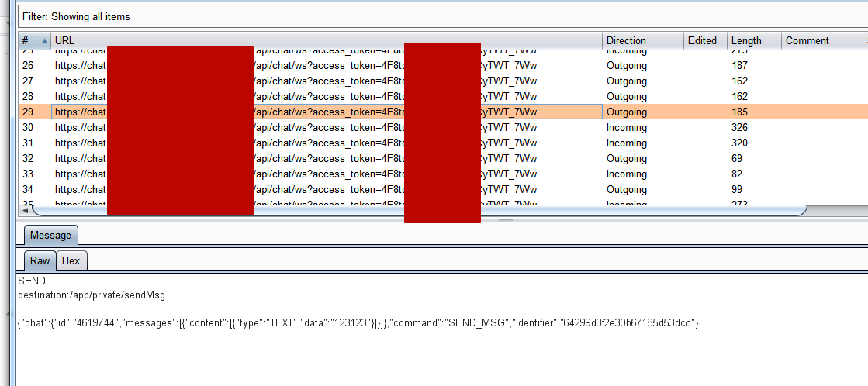Click destination:/app/private/sendMsg line
The height and width of the screenshot is (386, 868).
click(92, 295)
